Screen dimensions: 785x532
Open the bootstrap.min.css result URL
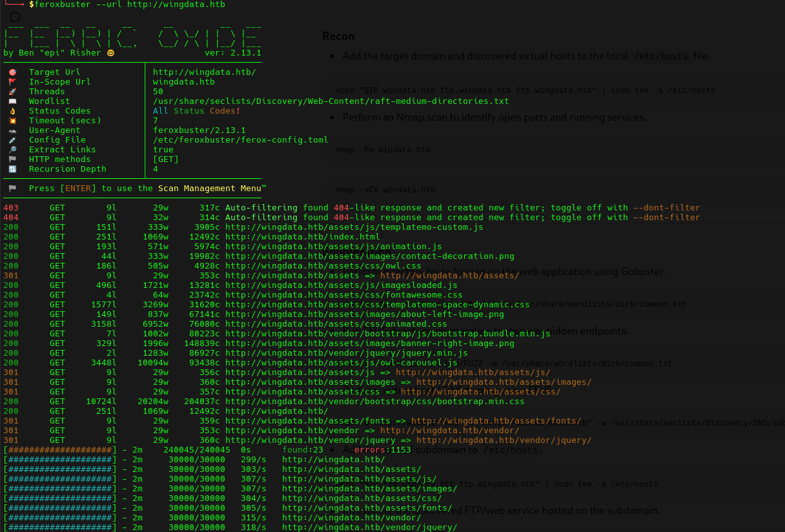point(374,402)
